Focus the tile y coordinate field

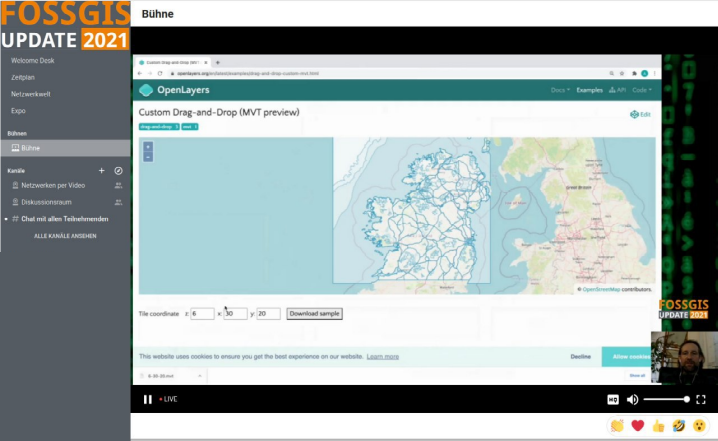click(268, 314)
